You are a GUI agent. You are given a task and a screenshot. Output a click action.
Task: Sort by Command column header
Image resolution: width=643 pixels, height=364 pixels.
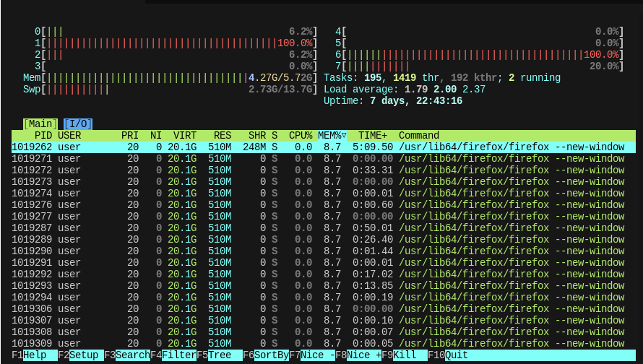(x=419, y=136)
